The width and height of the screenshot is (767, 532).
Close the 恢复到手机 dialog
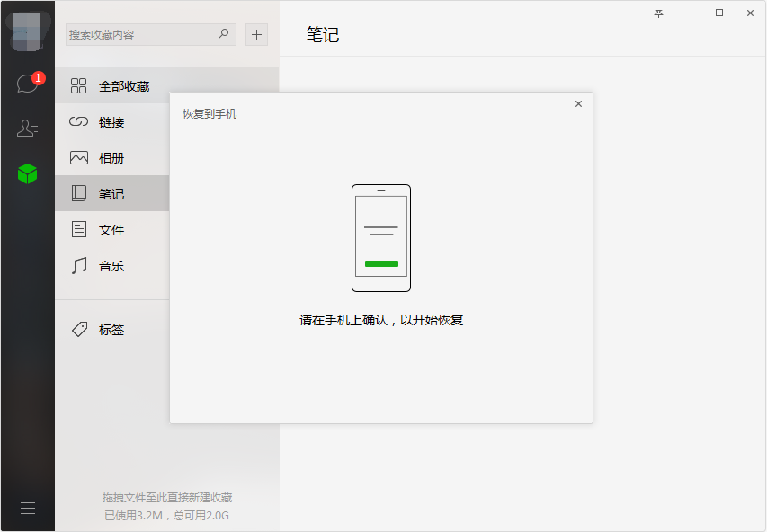[x=578, y=103]
